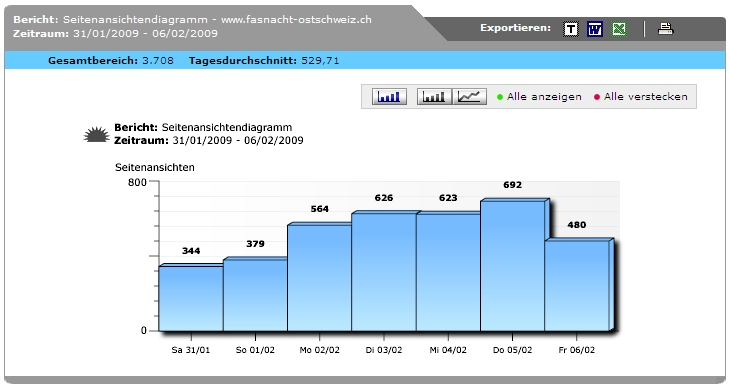This screenshot has height=389, width=730.
Task: Click the value label 379
Action: pos(255,244)
